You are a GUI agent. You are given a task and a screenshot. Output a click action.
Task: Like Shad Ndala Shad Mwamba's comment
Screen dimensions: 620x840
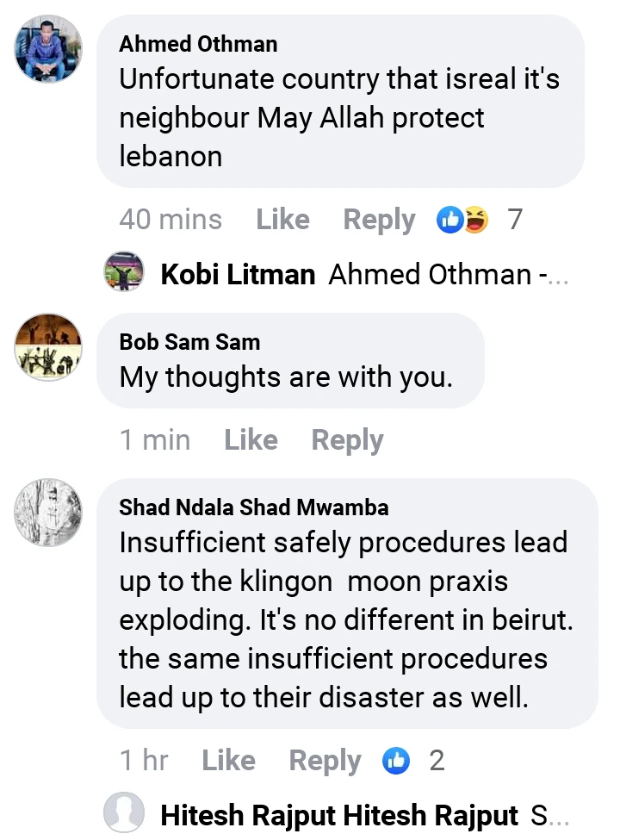point(228,761)
